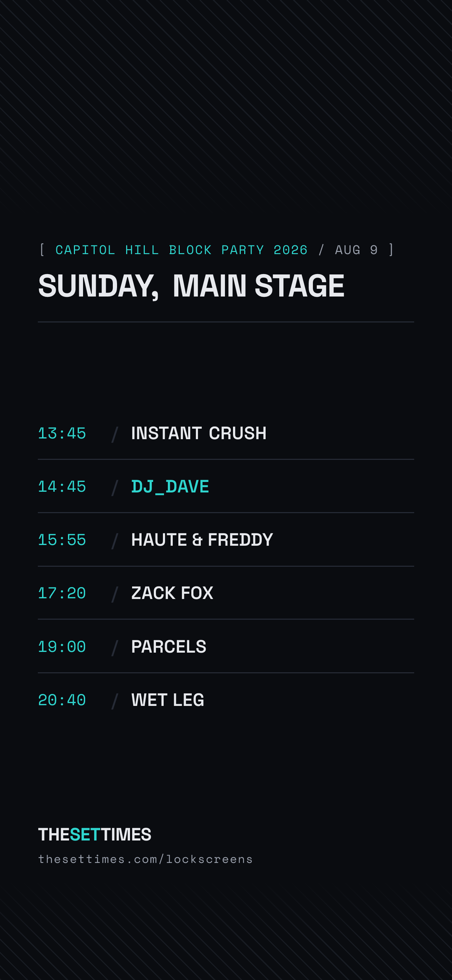
Task: Click the THESETTIMES logo
Action: tap(95, 834)
